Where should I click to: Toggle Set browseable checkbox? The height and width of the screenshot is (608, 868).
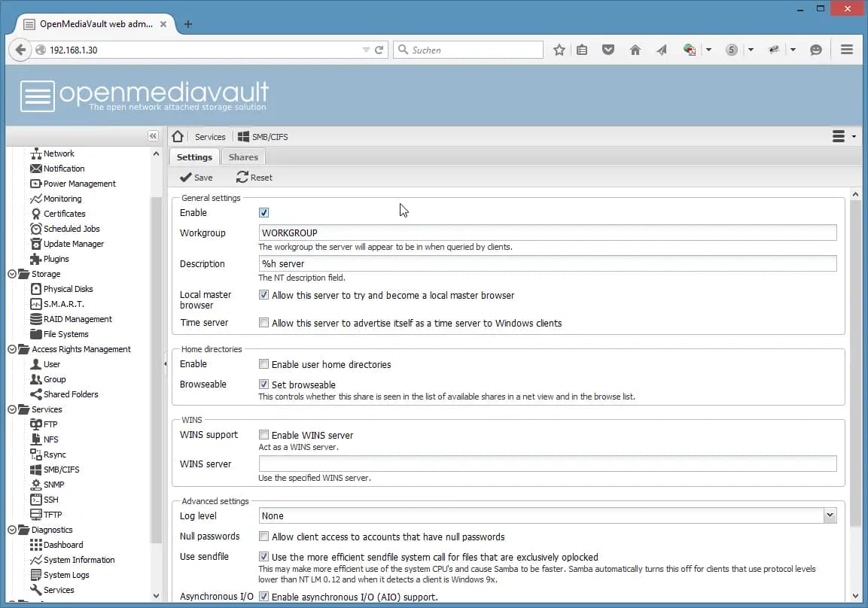point(263,384)
